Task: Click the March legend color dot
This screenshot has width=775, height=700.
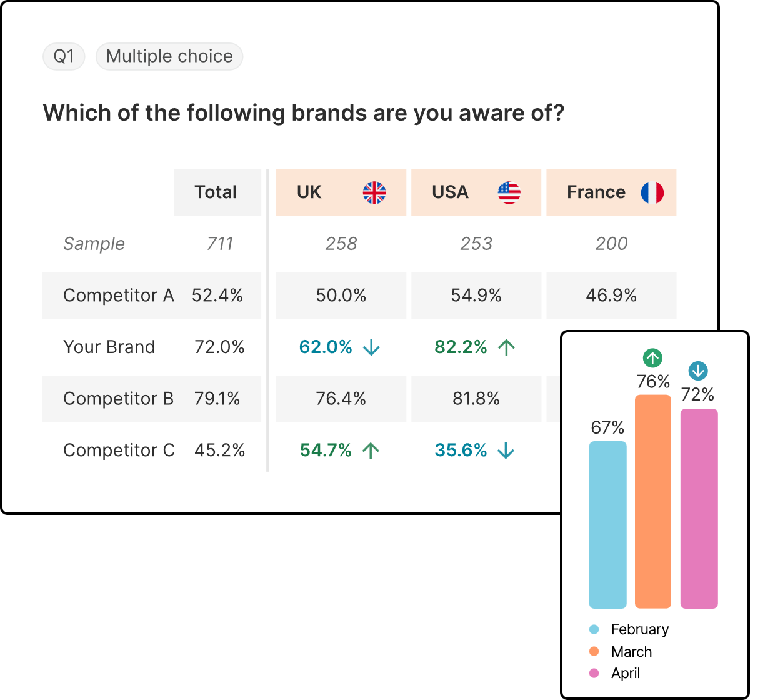Action: coord(594,651)
